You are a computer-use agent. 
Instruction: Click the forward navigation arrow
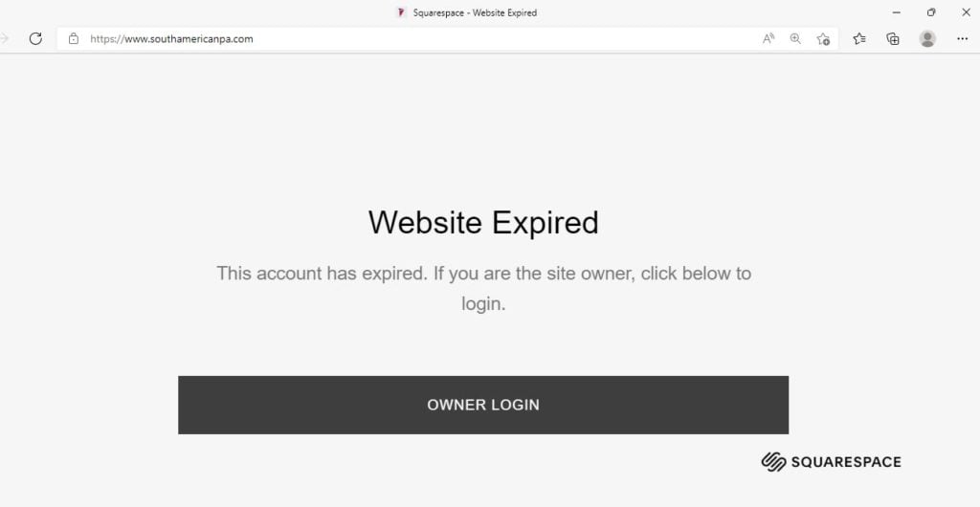click(5, 38)
